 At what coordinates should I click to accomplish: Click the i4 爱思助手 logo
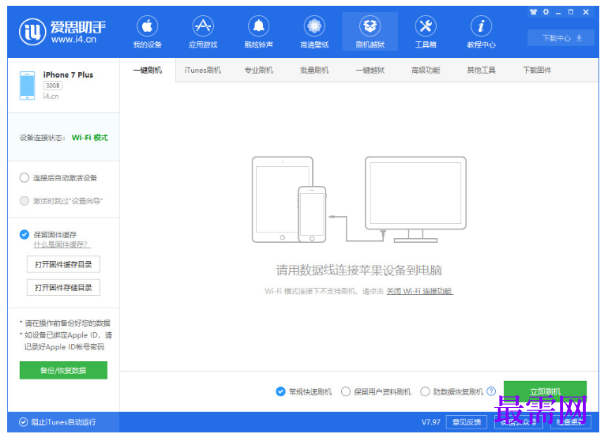click(63, 32)
